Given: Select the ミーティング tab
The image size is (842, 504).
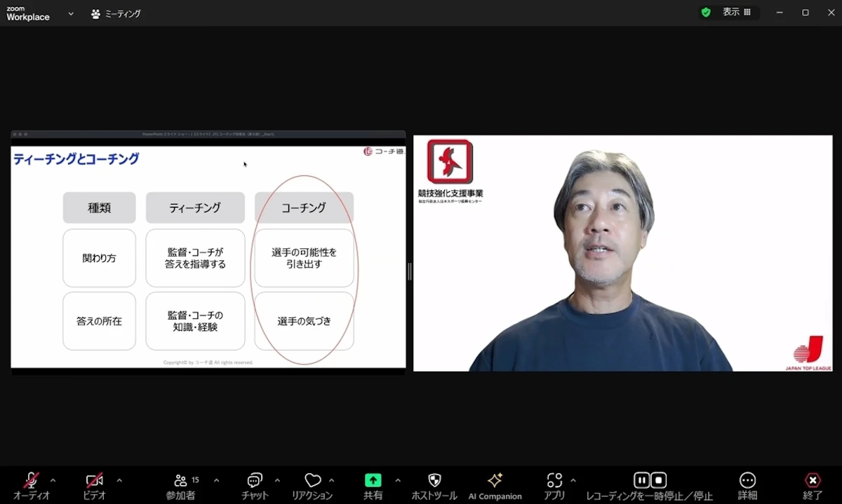Looking at the screenshot, I should click(x=116, y=13).
